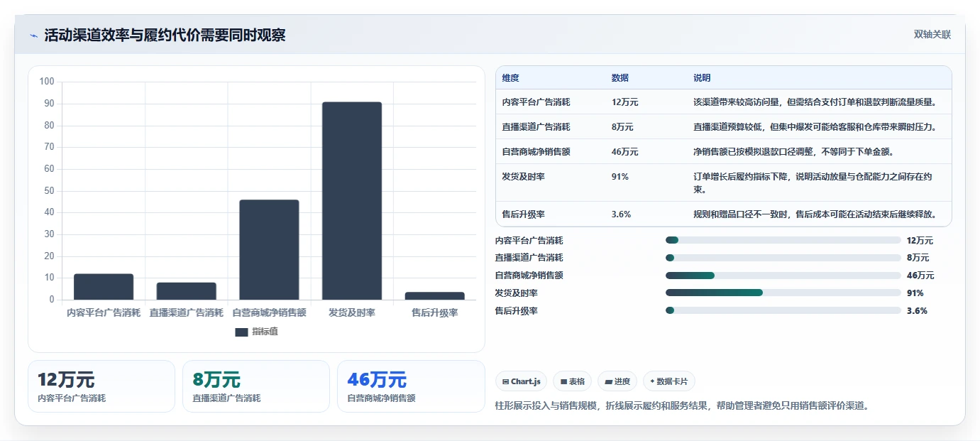980x441 pixels.
Task: Click the 内容平台广告消耗 progress bar
Action: 783,241
